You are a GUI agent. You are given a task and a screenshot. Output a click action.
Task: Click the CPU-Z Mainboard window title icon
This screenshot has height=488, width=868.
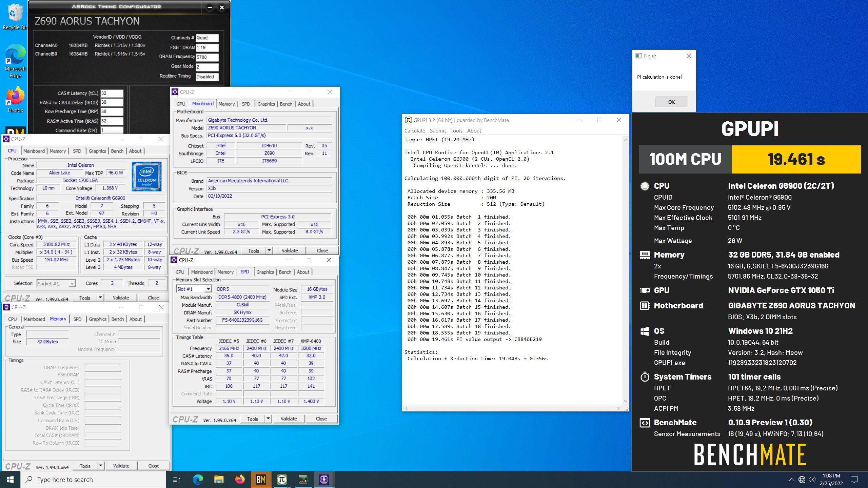point(175,92)
